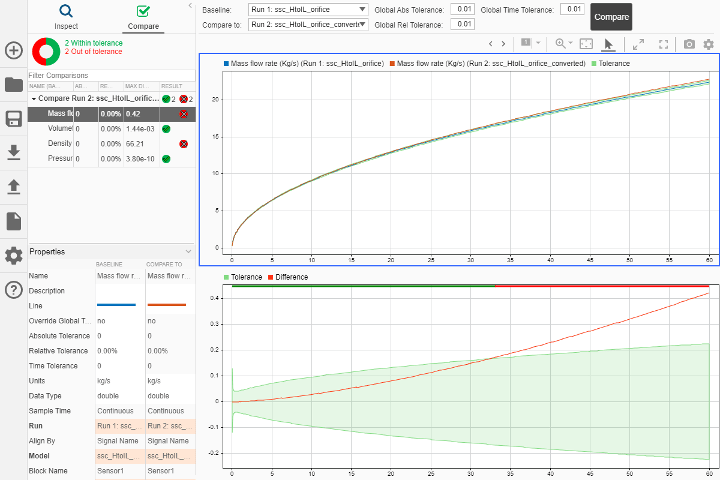Click the export upload arrow icon
This screenshot has width=720, height=480.
14,186
